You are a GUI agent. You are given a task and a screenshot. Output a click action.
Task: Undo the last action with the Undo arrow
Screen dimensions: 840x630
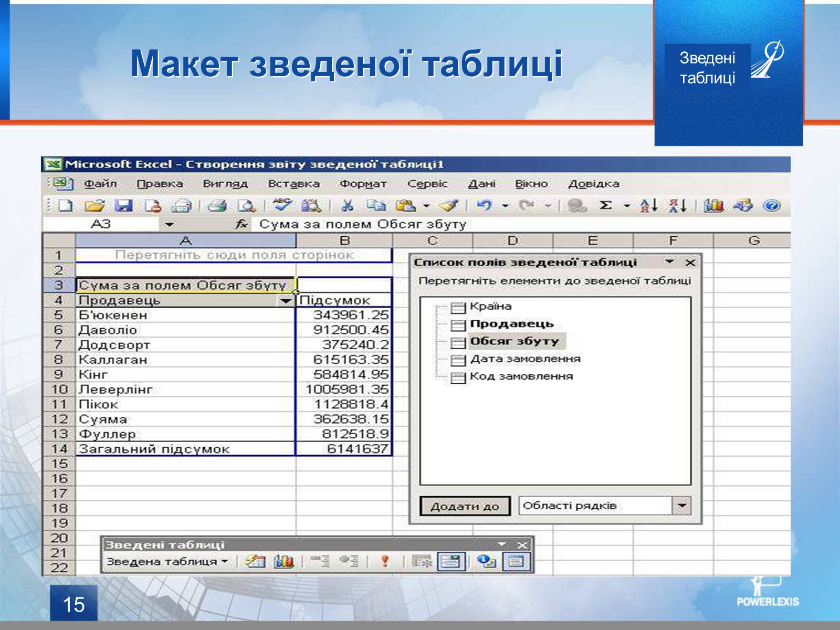485,206
